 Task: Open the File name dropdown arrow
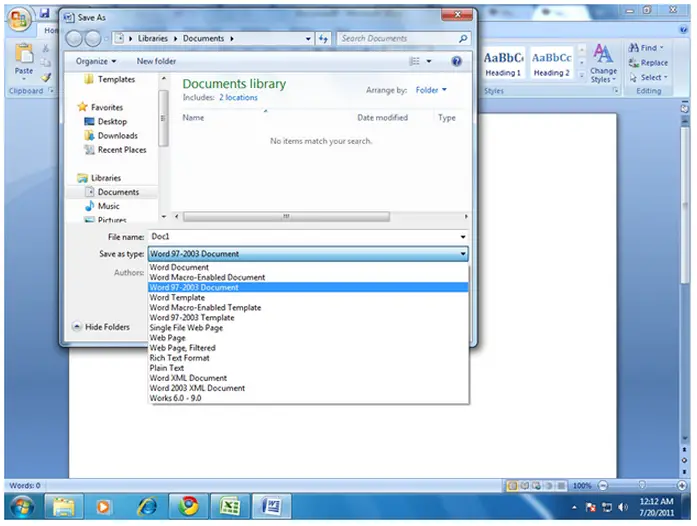click(463, 237)
